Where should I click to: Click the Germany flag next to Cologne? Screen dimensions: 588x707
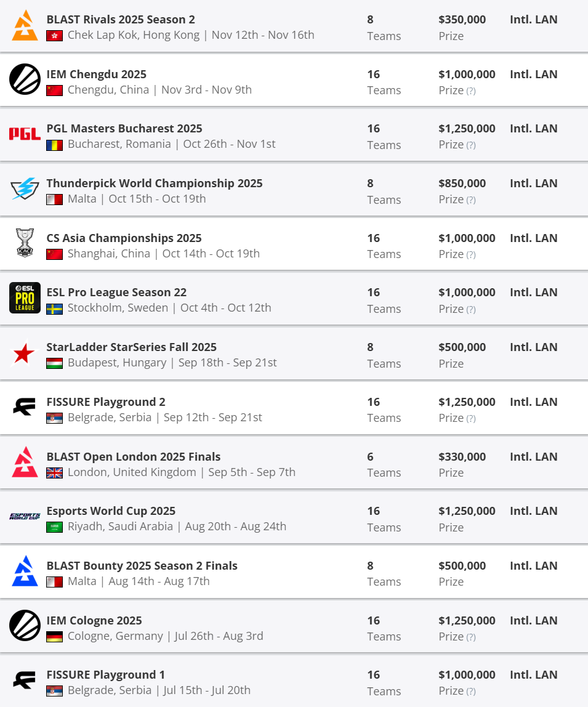tap(54, 637)
